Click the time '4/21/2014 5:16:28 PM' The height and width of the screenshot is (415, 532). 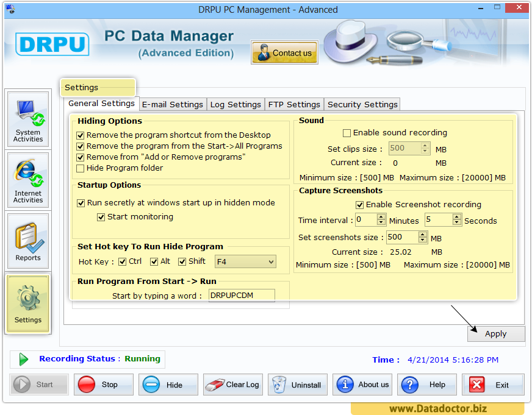click(x=453, y=360)
